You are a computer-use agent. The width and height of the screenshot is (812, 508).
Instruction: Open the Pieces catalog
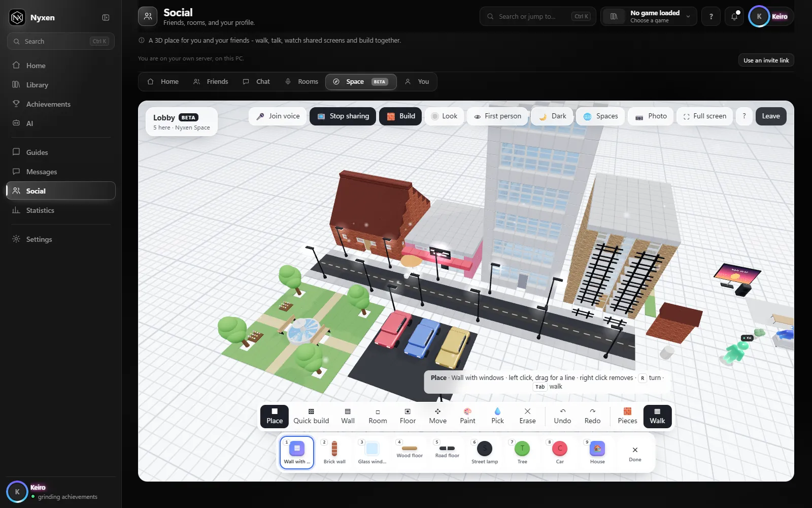627,417
